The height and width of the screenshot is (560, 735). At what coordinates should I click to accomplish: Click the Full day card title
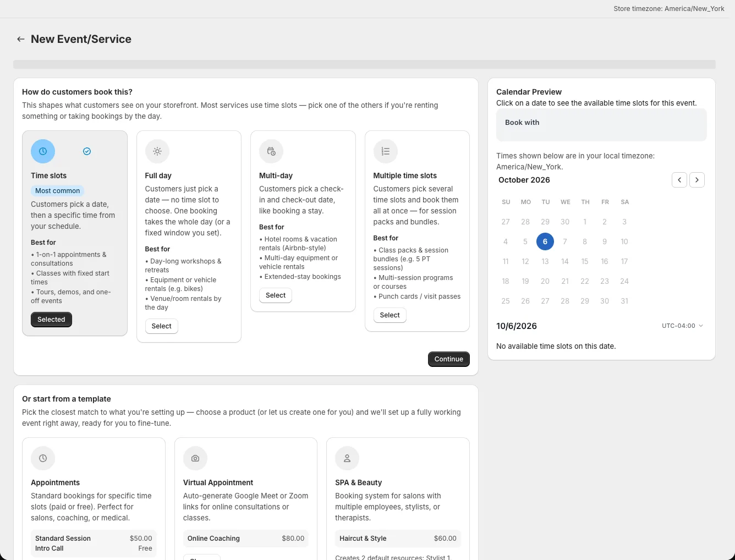point(158,175)
